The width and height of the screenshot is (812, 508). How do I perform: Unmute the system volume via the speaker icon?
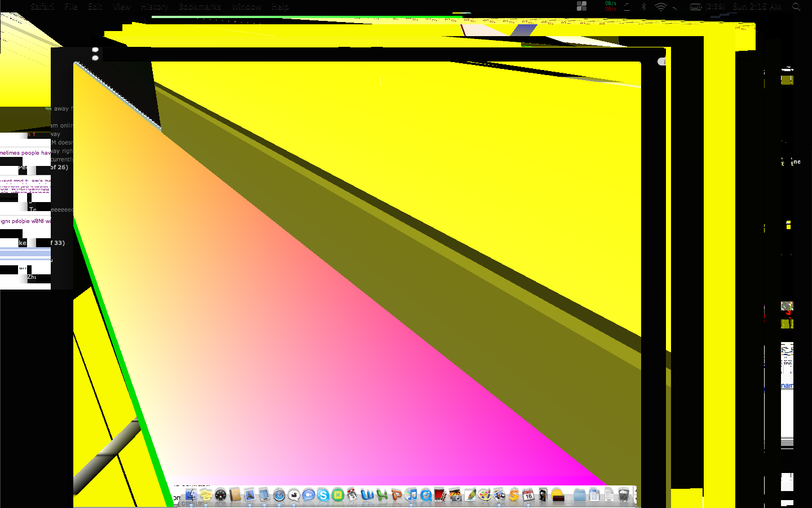(x=674, y=6)
